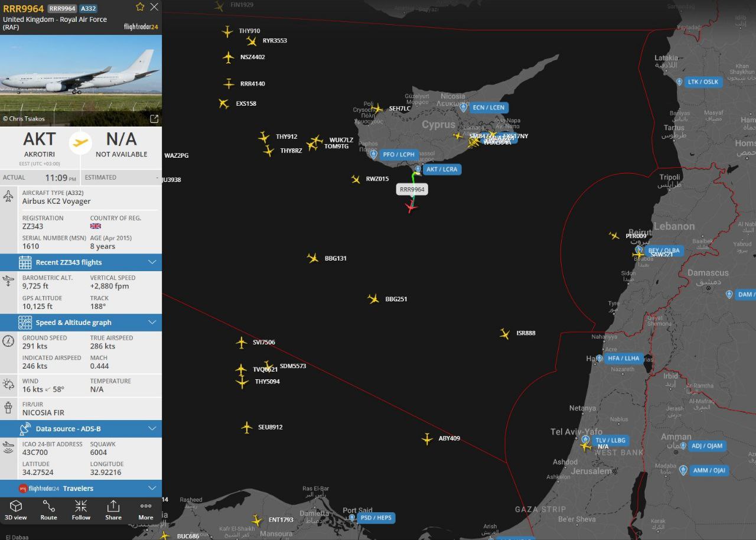The height and width of the screenshot is (540, 756).
Task: Click the BBG251 aircraft icon on map
Action: coord(373,299)
